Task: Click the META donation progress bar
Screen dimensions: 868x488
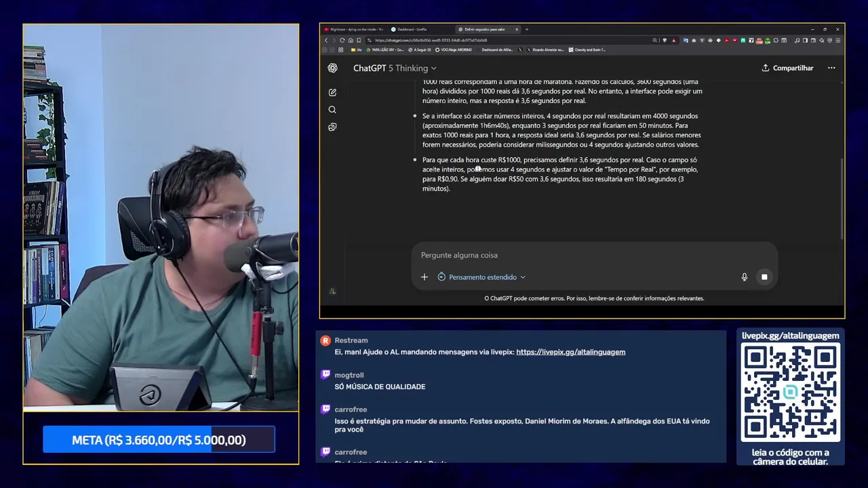Action: 159,440
